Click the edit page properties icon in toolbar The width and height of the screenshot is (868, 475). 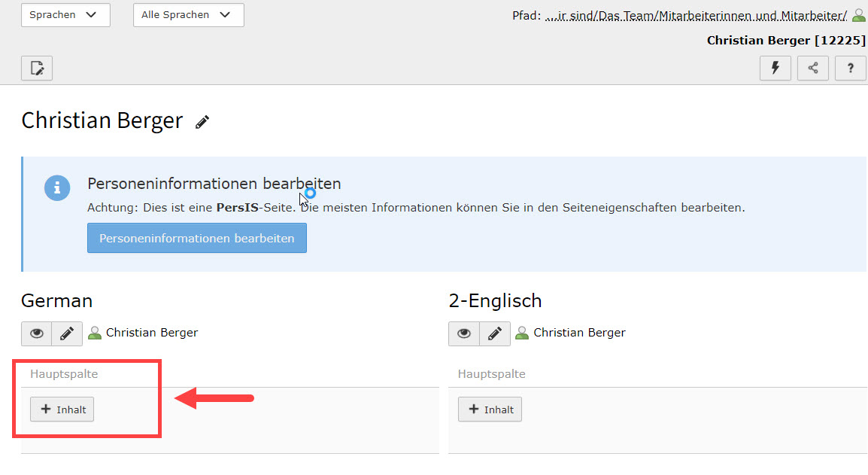click(37, 69)
